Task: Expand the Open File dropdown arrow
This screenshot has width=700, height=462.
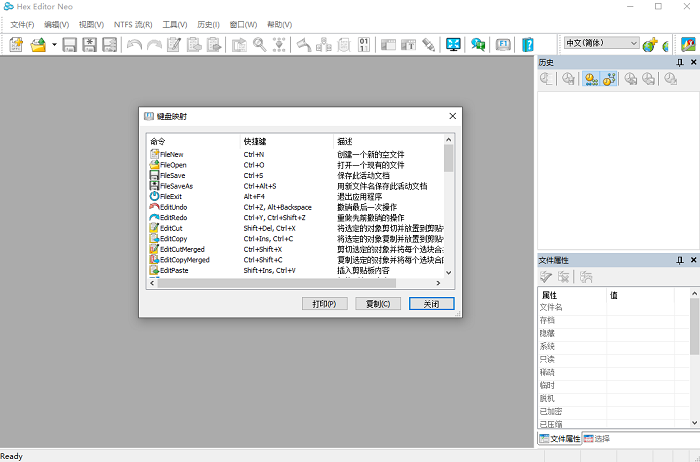Action: coord(53,44)
